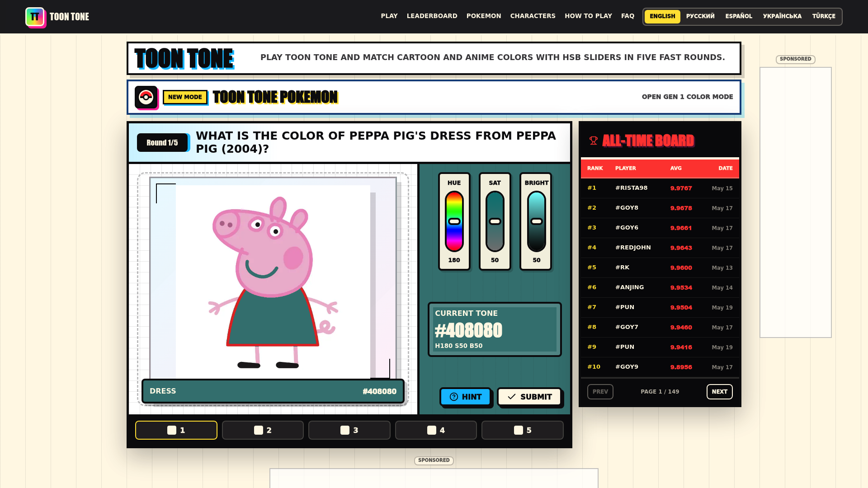Click the square icon in round 4 tab
868x488 pixels.
(x=432, y=430)
